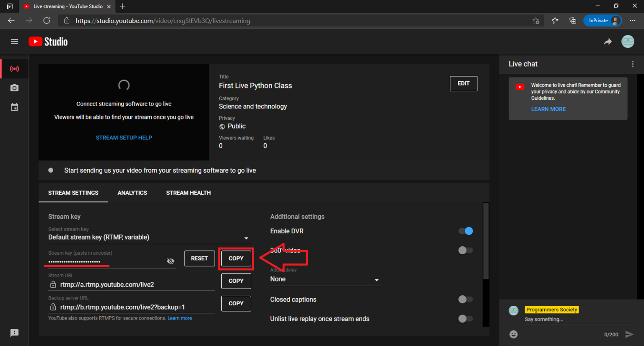Open the Live streaming sidebar icon

coord(14,69)
